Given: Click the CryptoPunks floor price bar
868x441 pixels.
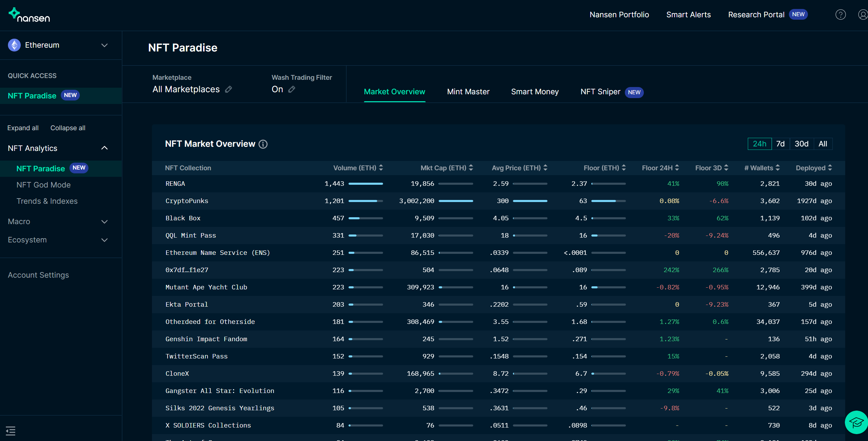Looking at the screenshot, I should [609, 201].
